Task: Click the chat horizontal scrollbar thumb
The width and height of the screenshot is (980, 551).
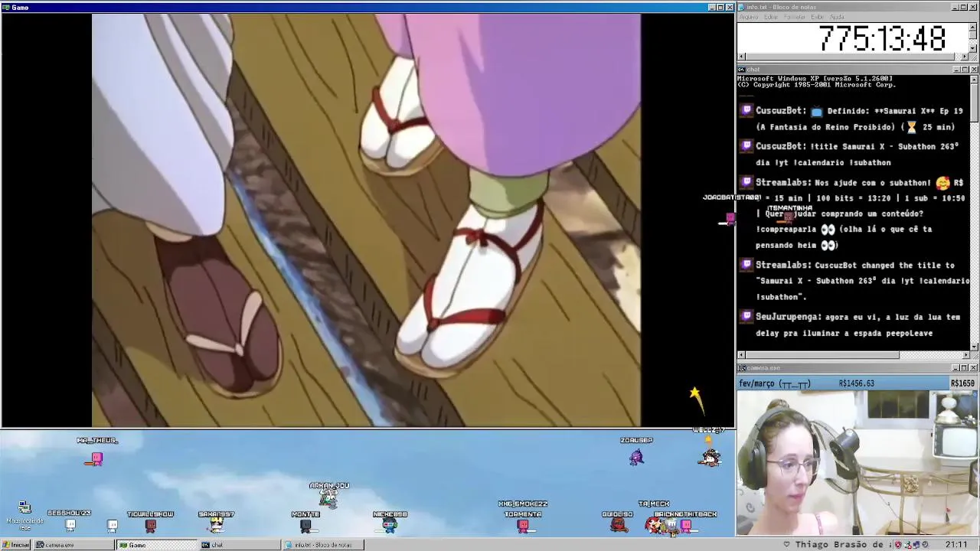Action: pyautogui.click(x=822, y=355)
